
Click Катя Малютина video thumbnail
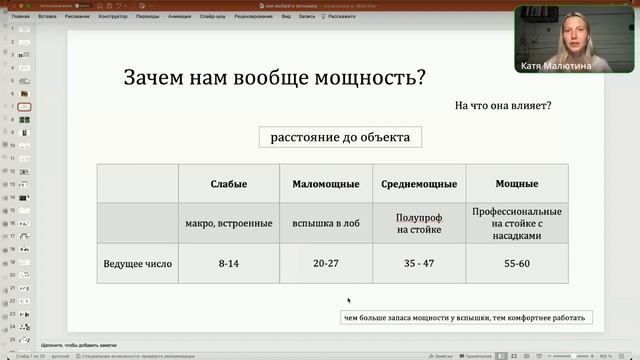574,39
